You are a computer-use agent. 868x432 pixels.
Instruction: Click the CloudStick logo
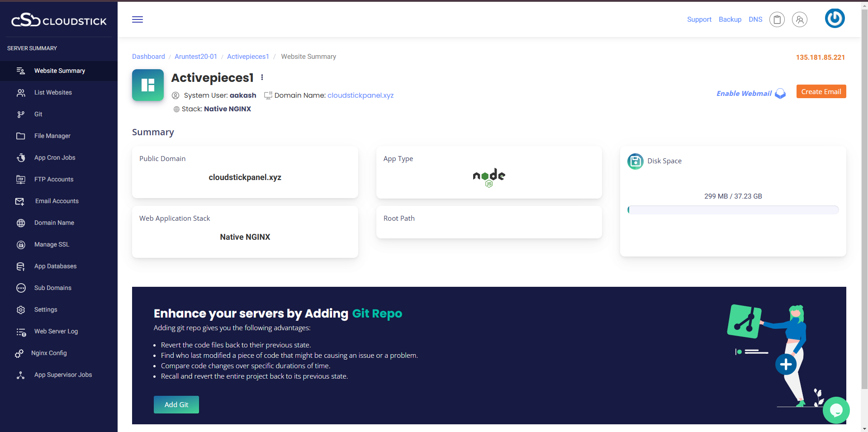(x=59, y=20)
